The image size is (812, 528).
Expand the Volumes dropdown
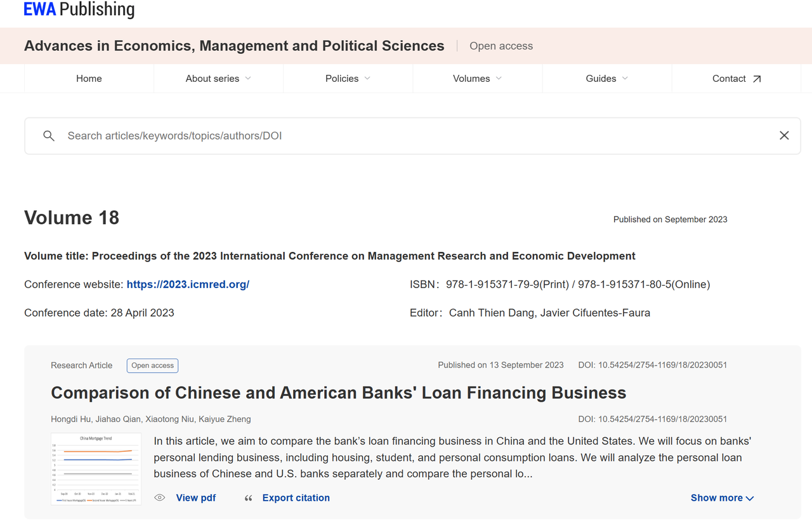(x=477, y=79)
